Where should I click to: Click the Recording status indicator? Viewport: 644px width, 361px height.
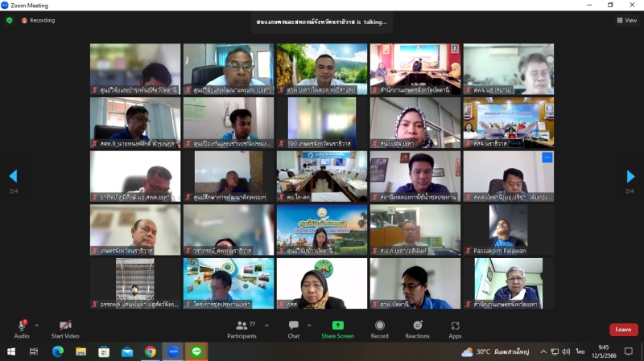click(x=38, y=20)
